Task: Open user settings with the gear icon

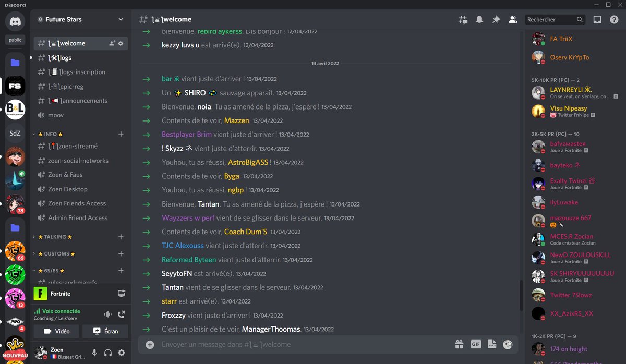Action: (x=122, y=353)
